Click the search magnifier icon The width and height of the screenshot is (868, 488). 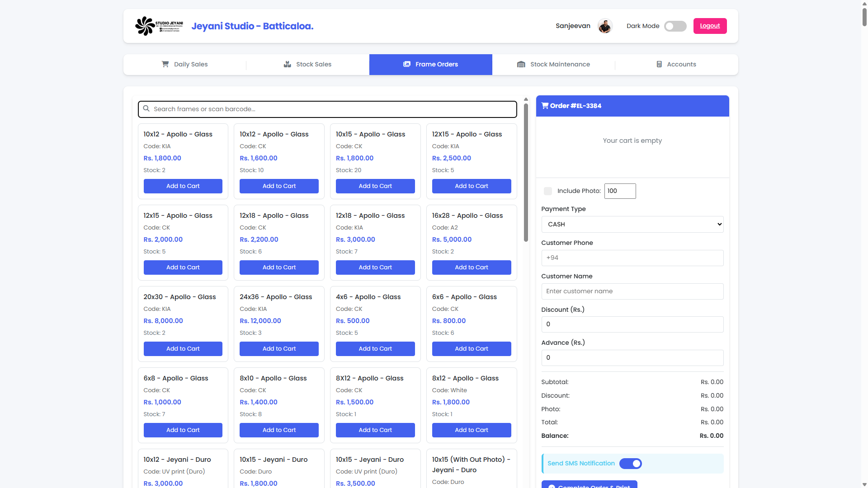coord(146,108)
